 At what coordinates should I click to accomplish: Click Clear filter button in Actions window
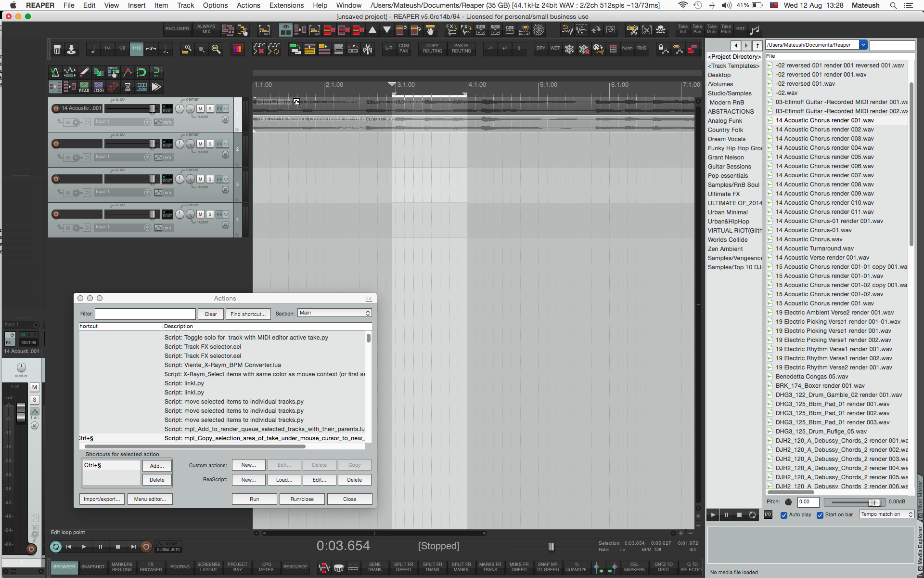(x=211, y=314)
